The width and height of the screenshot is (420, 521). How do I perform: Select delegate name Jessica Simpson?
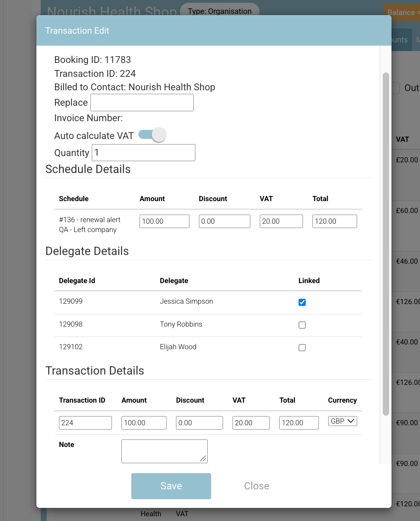click(x=186, y=301)
